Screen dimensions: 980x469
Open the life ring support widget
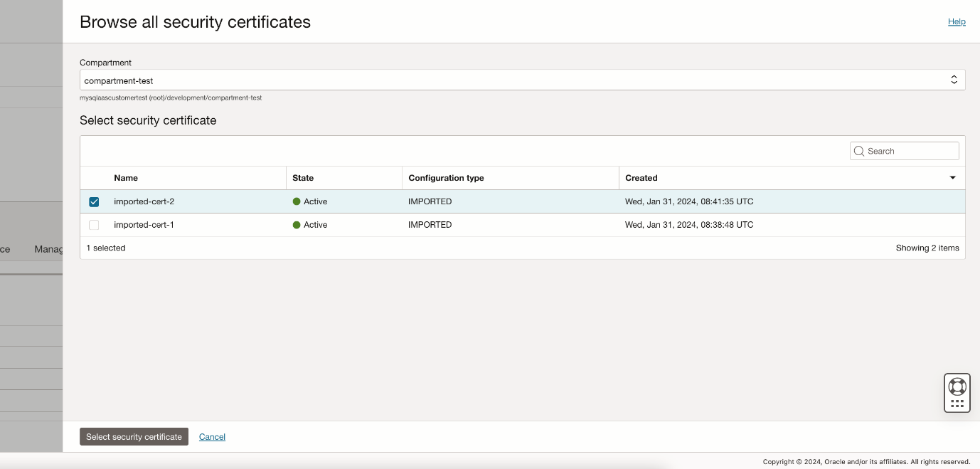pos(957,387)
